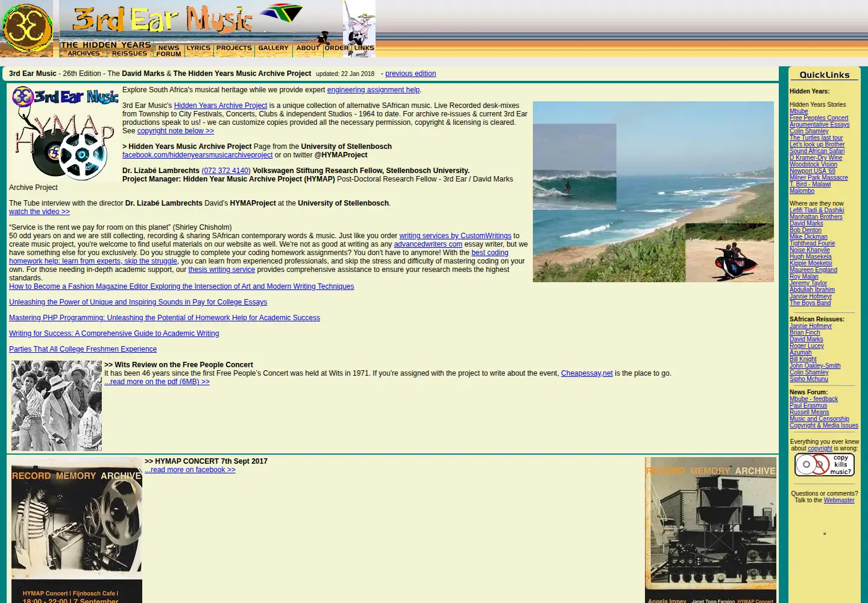Open 'Free Peoples Concert' in QuickLinks
Image resolution: width=868 pixels, height=603 pixels.
point(819,118)
